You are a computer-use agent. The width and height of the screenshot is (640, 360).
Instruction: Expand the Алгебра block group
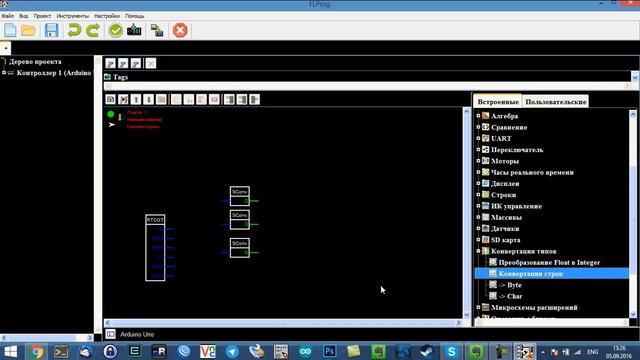click(478, 116)
